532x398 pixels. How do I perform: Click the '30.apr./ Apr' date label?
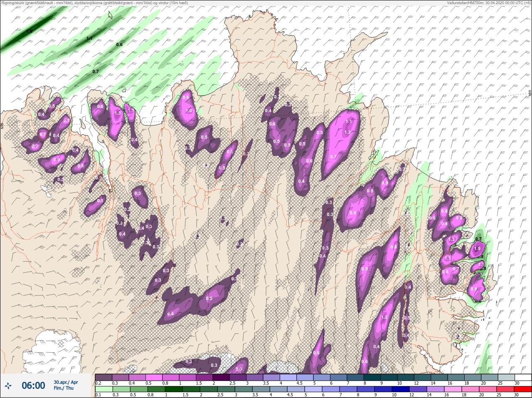66,382
